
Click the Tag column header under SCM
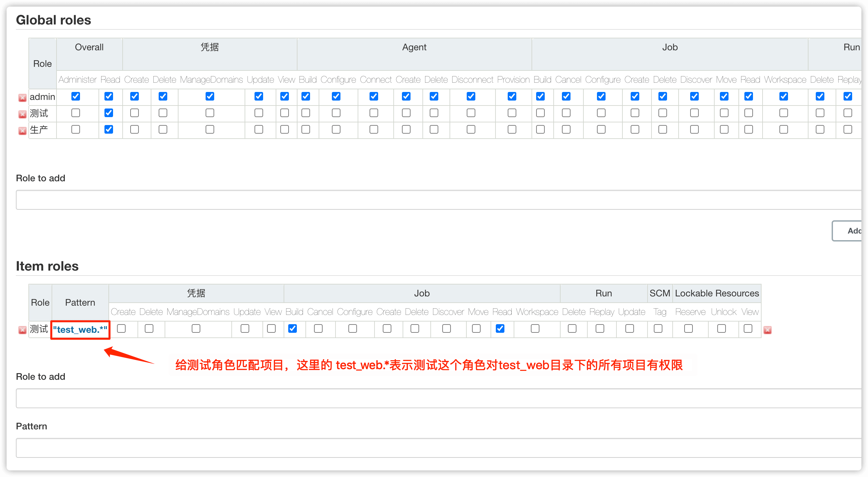click(660, 312)
